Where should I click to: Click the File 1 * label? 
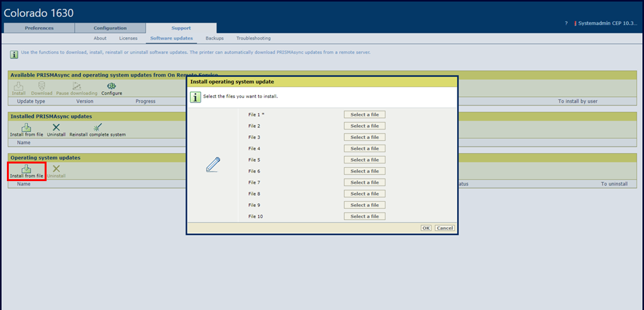tap(257, 114)
